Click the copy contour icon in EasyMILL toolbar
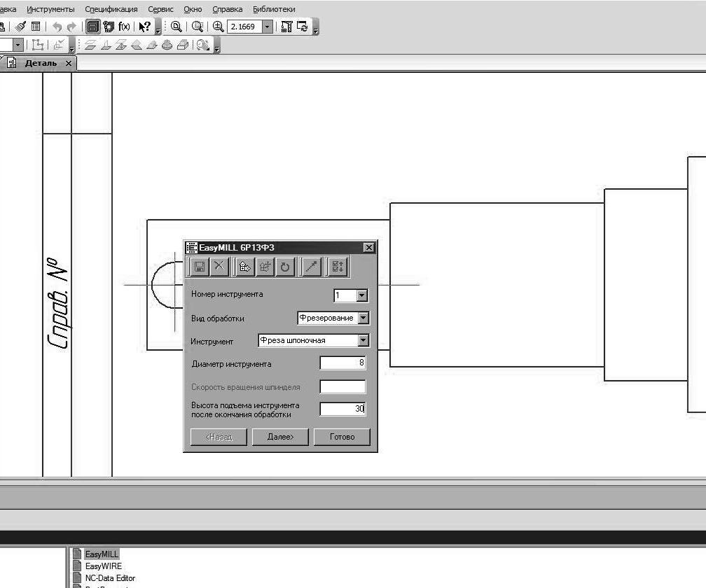This screenshot has height=588, width=706. (x=245, y=267)
